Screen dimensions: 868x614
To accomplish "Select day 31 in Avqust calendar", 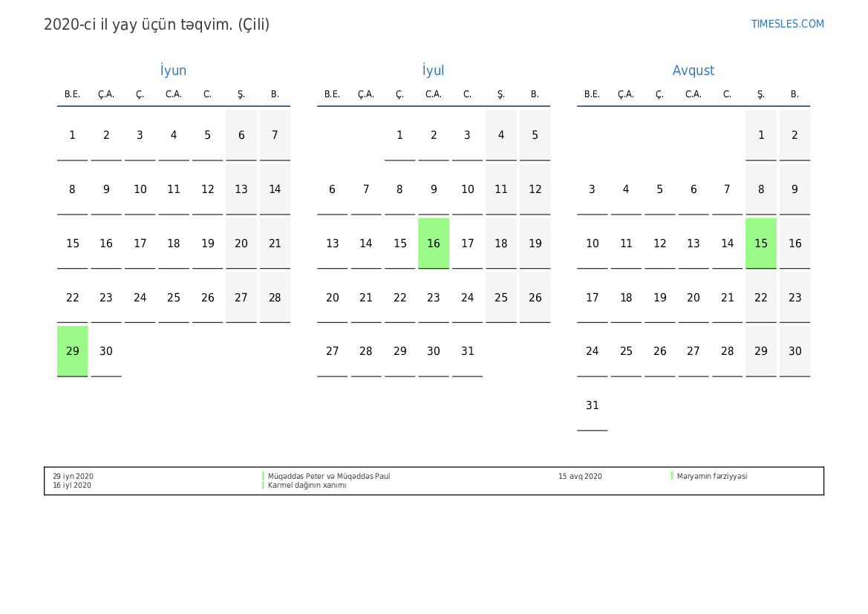I will [593, 405].
